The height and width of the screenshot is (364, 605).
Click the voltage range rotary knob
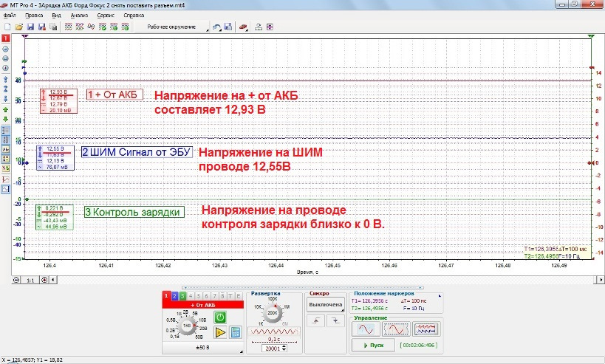(187, 326)
